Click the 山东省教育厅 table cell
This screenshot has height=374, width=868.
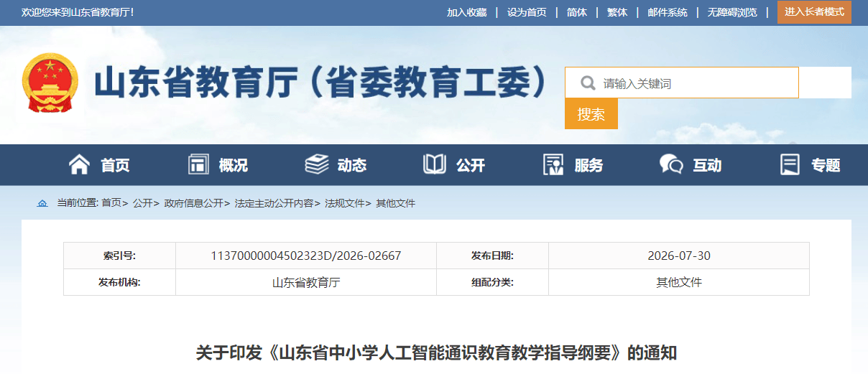point(306,282)
